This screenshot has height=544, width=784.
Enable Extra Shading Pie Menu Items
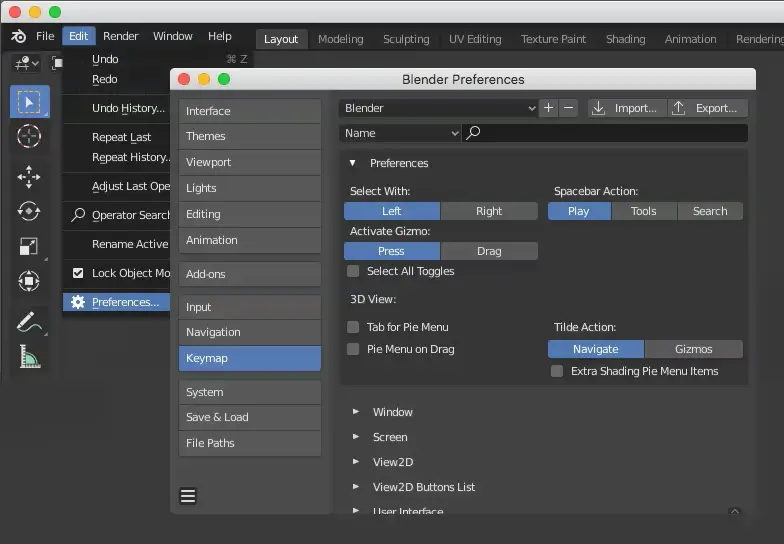pyautogui.click(x=556, y=371)
